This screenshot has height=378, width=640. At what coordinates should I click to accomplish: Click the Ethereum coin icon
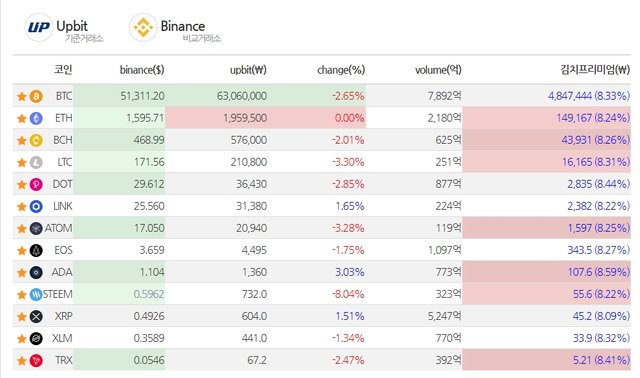coord(36,118)
